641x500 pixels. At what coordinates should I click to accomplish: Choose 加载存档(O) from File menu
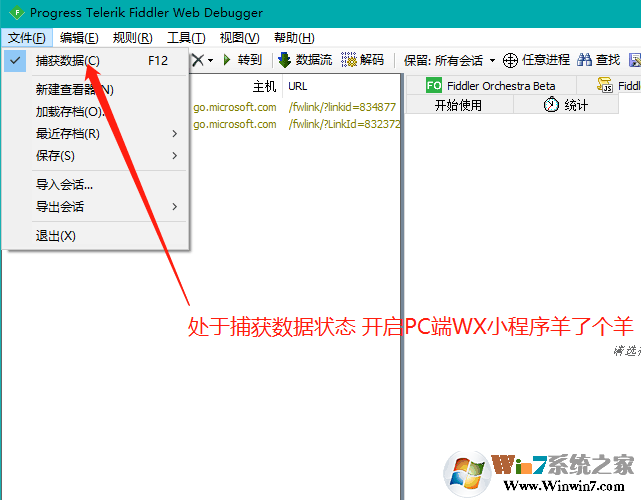click(x=96, y=112)
